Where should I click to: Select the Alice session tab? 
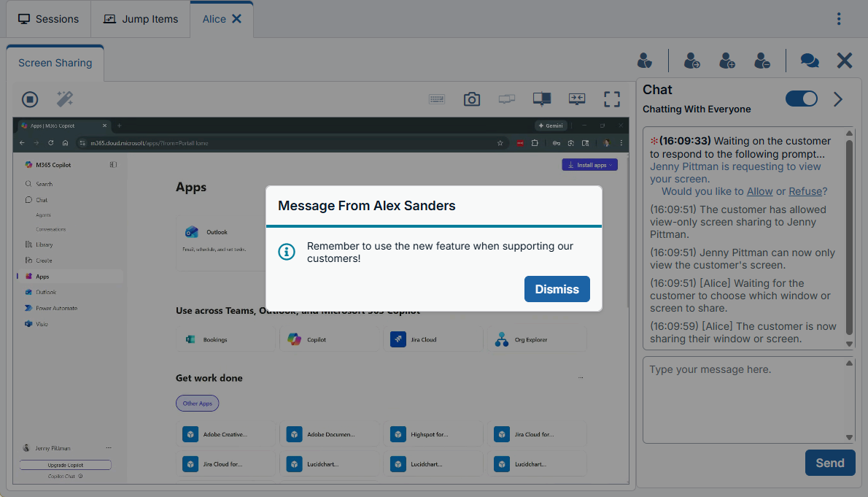(214, 19)
